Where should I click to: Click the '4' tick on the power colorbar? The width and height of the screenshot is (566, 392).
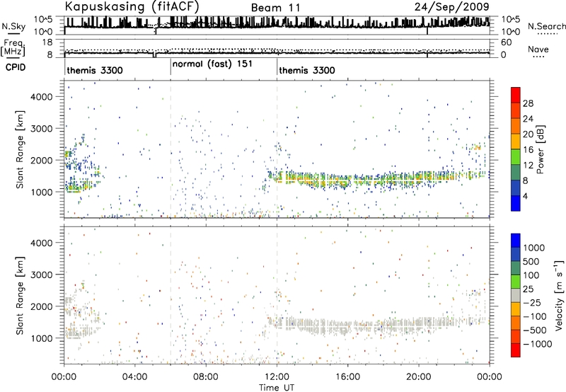tap(525, 196)
